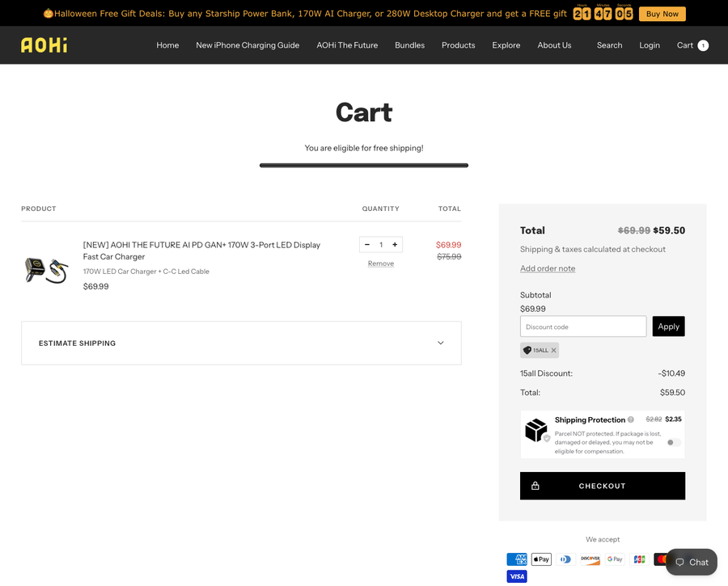728x586 pixels.
Task: Click the cart item count badge
Action: pyautogui.click(x=704, y=45)
